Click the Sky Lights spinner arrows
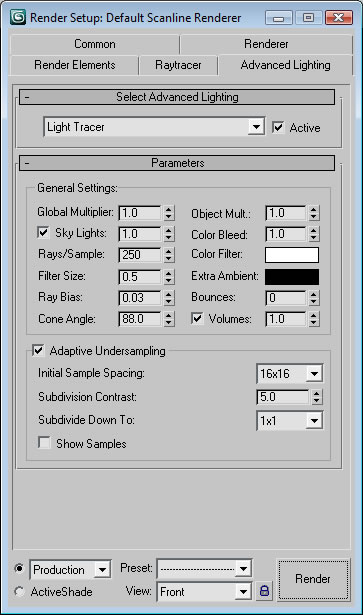Viewport: 363px width, 615px height. pos(169,234)
